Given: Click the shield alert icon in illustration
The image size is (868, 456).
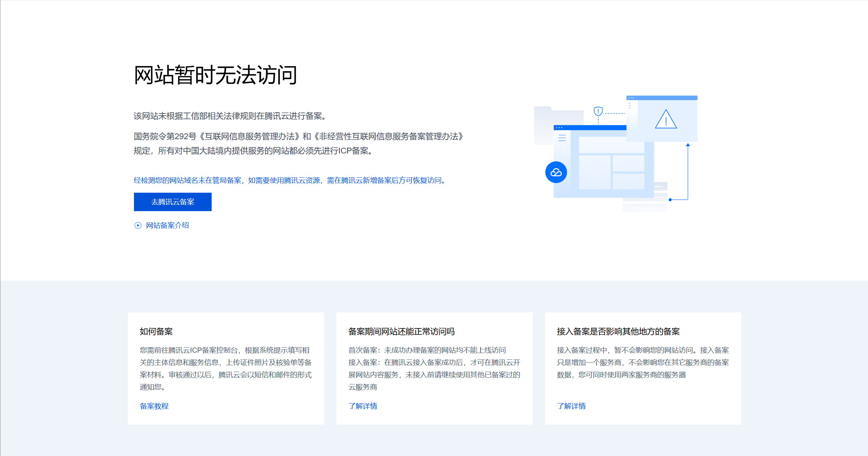Looking at the screenshot, I should click(x=598, y=111).
